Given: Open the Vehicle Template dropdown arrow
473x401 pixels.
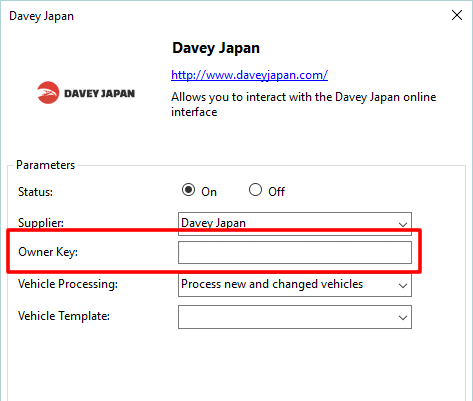Looking at the screenshot, I should [403, 317].
